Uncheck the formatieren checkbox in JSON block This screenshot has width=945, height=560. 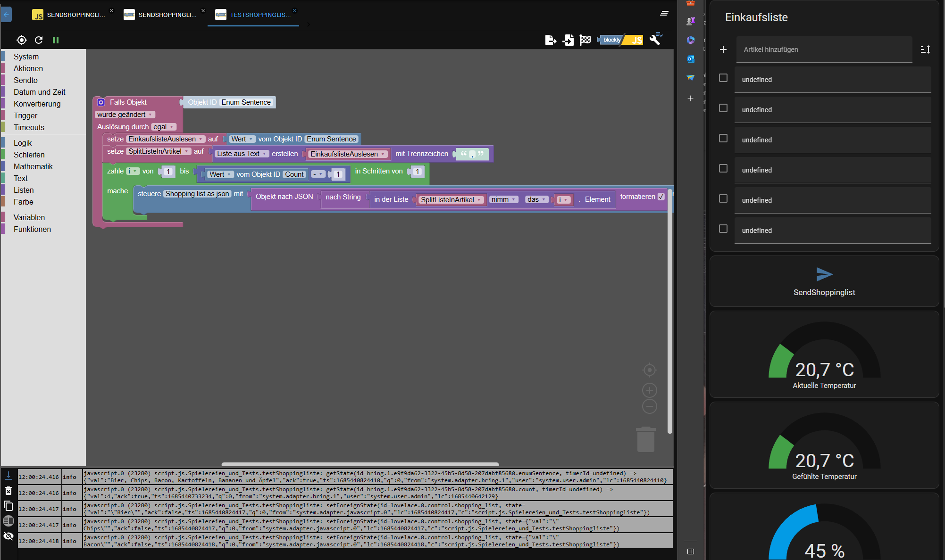tap(661, 197)
